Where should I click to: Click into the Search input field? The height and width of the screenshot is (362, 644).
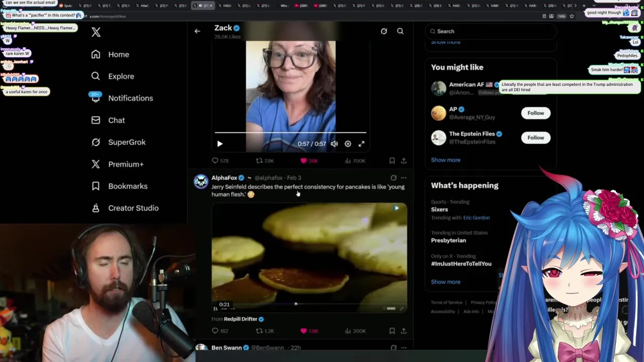[x=491, y=31]
